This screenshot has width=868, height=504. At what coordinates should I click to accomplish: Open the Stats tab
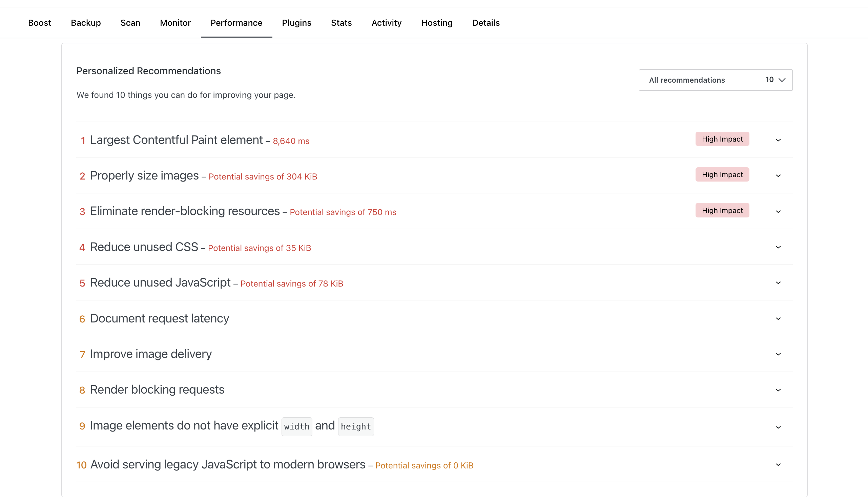pos(341,23)
